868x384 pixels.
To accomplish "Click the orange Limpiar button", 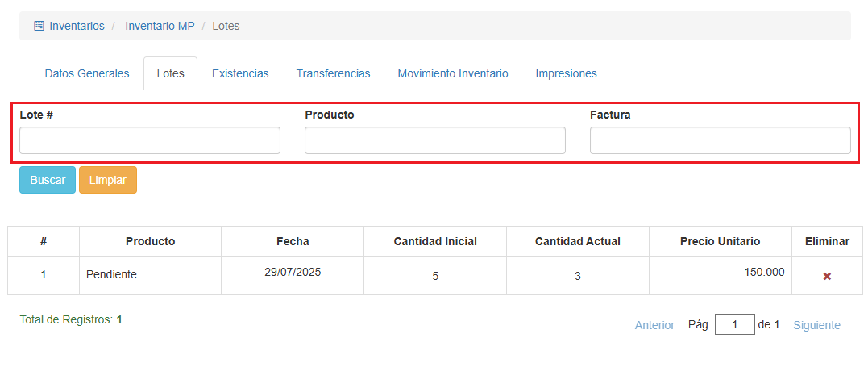I will (x=108, y=180).
